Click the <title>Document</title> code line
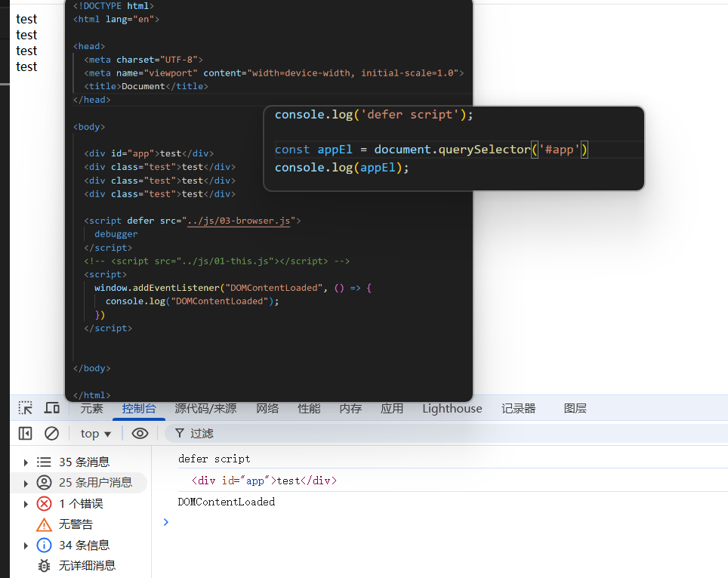Screen dimensions: 728x578 tap(147, 86)
